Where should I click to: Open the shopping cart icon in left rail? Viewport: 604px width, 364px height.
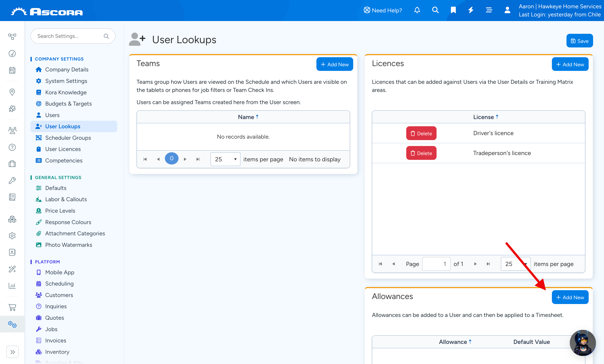tap(12, 308)
